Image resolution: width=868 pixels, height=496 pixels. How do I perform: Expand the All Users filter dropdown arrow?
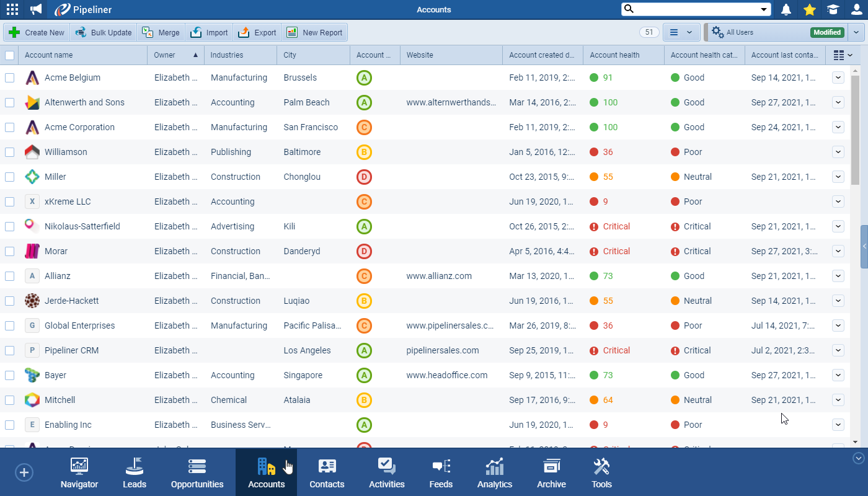pos(856,32)
